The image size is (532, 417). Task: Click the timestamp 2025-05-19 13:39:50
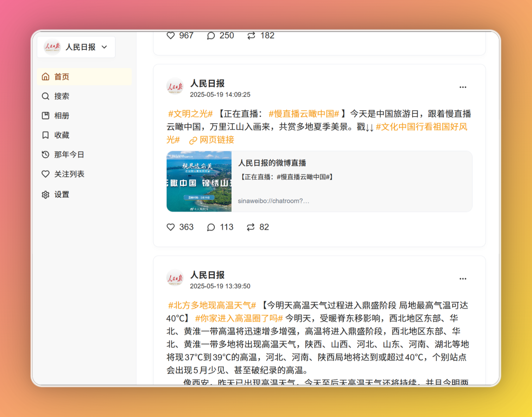pos(220,286)
